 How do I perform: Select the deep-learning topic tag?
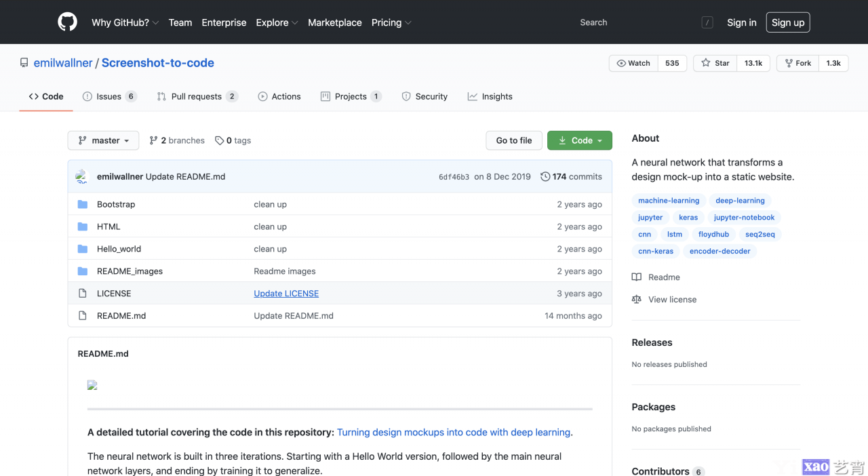740,201
